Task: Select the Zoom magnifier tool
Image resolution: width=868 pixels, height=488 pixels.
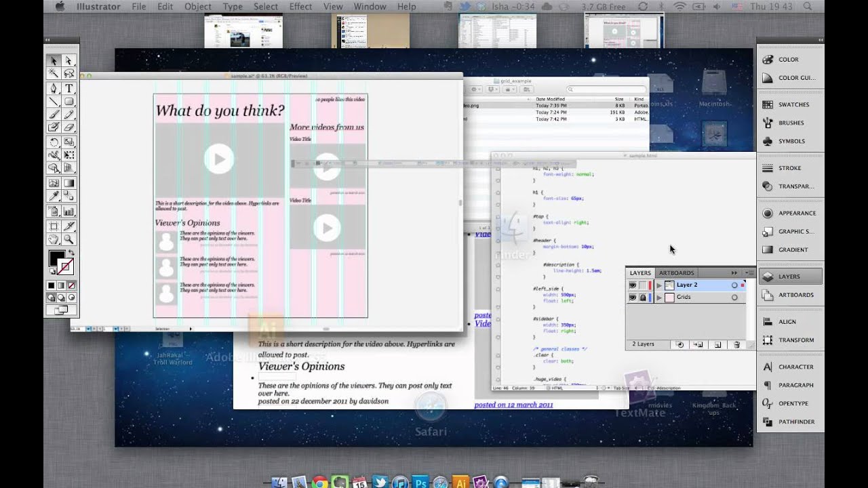Action: pyautogui.click(x=70, y=239)
